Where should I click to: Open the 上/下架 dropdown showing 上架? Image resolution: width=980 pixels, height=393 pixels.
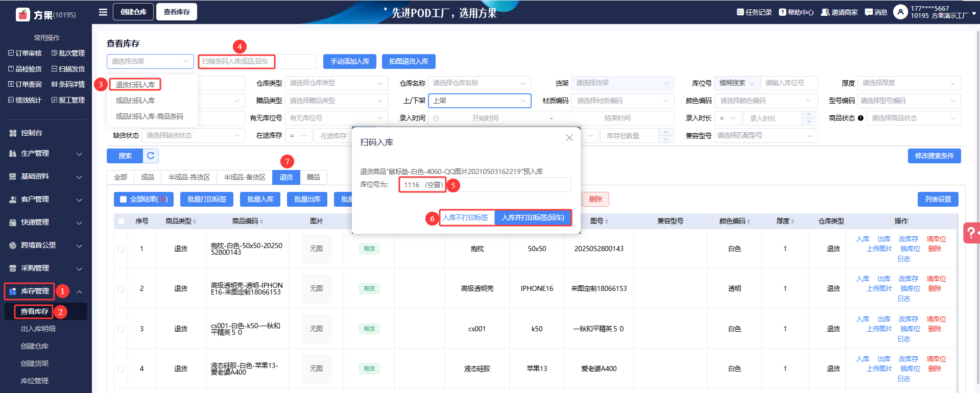[480, 101]
